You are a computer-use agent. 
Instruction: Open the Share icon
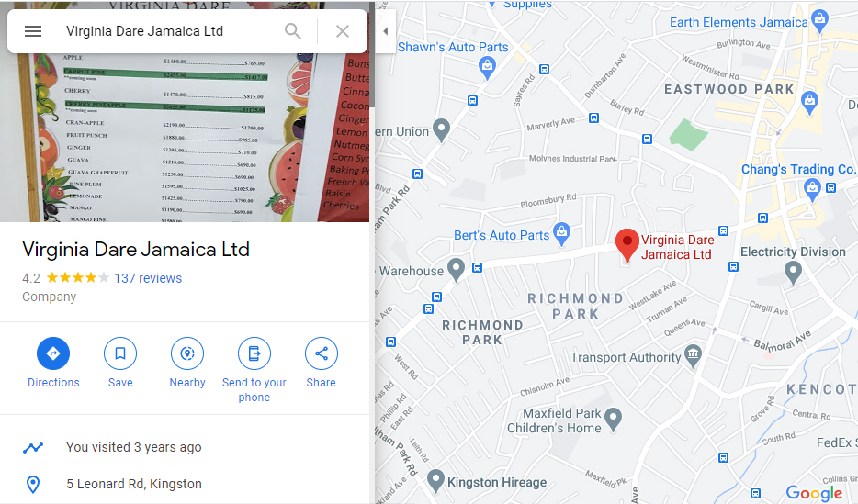coord(322,353)
